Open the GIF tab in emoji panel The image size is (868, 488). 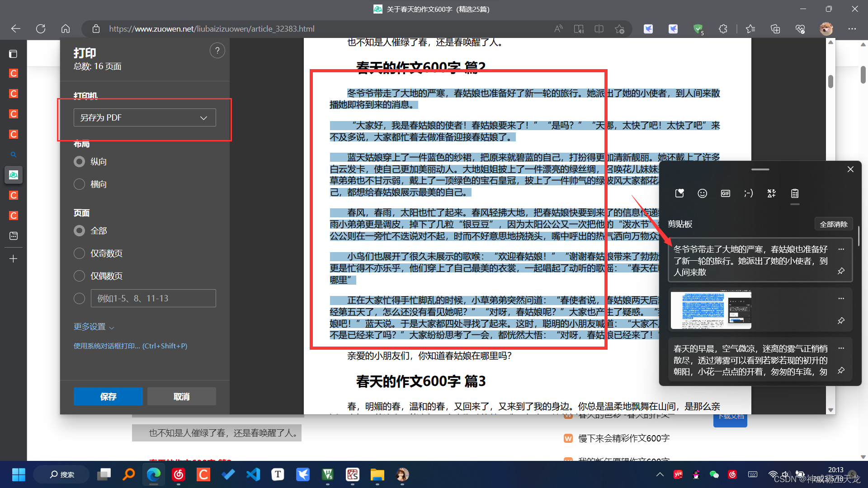pyautogui.click(x=725, y=193)
